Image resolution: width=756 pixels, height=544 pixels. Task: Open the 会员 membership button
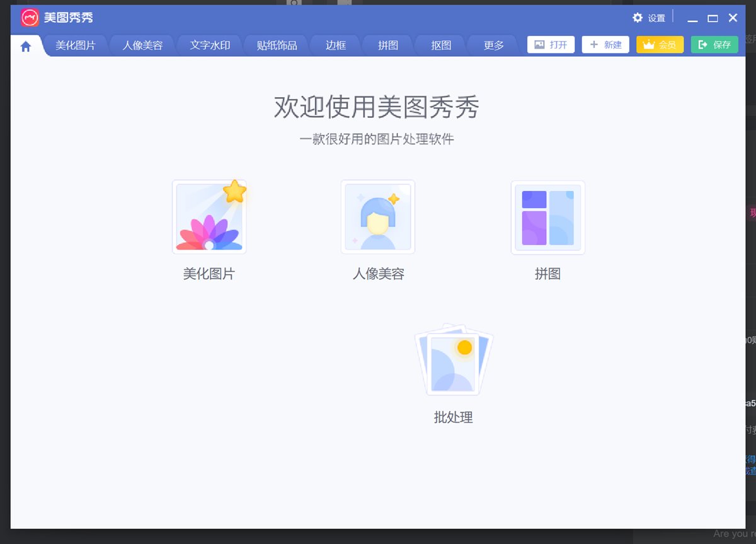[x=660, y=45]
